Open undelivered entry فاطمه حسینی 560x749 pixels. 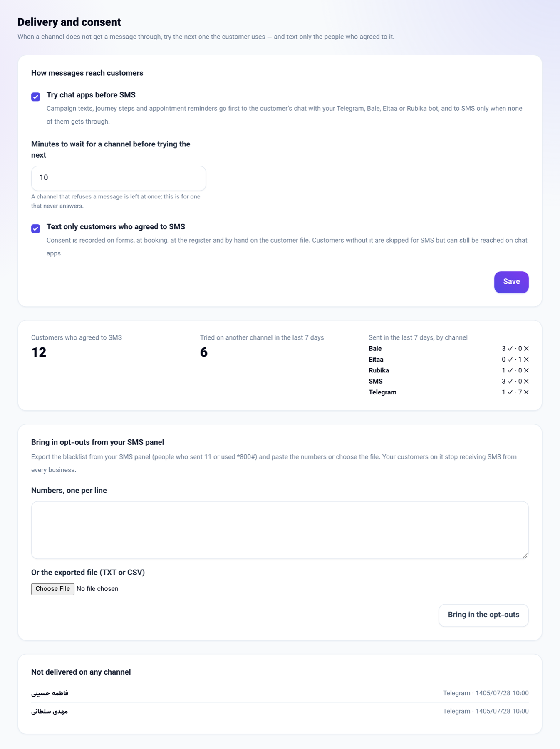[280, 693]
